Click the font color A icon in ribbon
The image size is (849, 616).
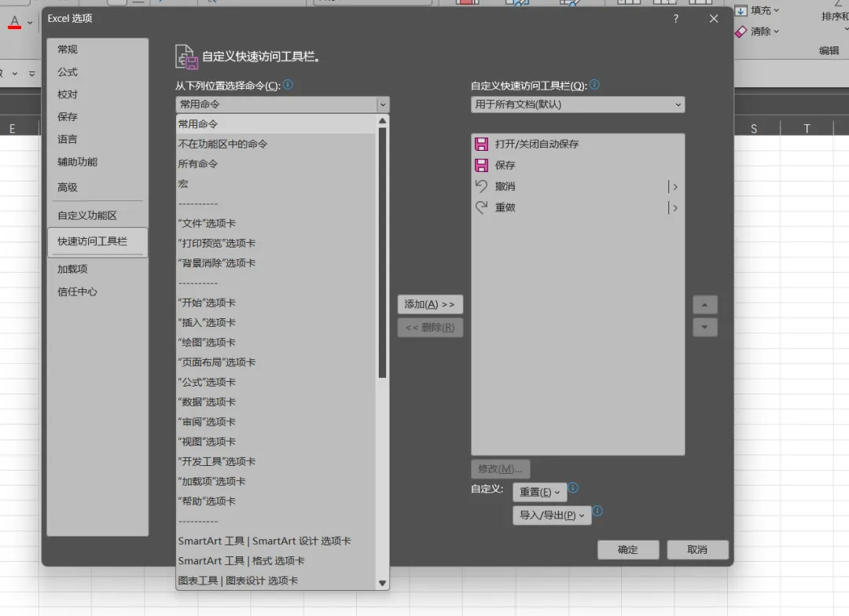[x=15, y=22]
